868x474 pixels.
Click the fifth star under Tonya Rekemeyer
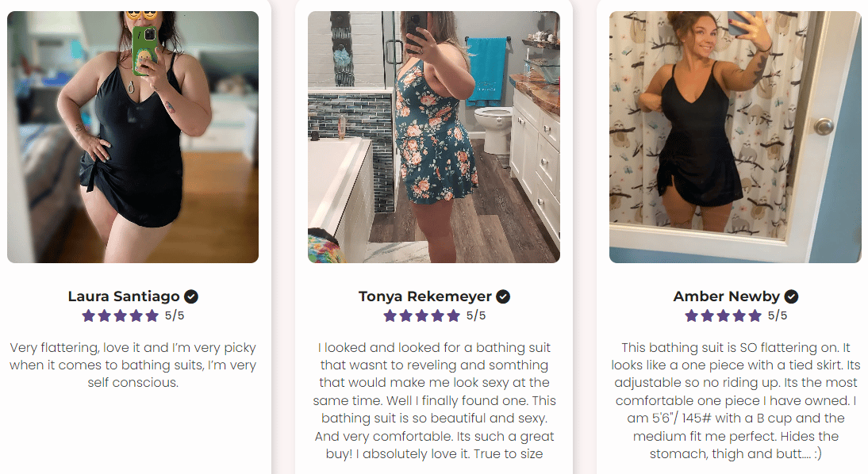coord(453,315)
